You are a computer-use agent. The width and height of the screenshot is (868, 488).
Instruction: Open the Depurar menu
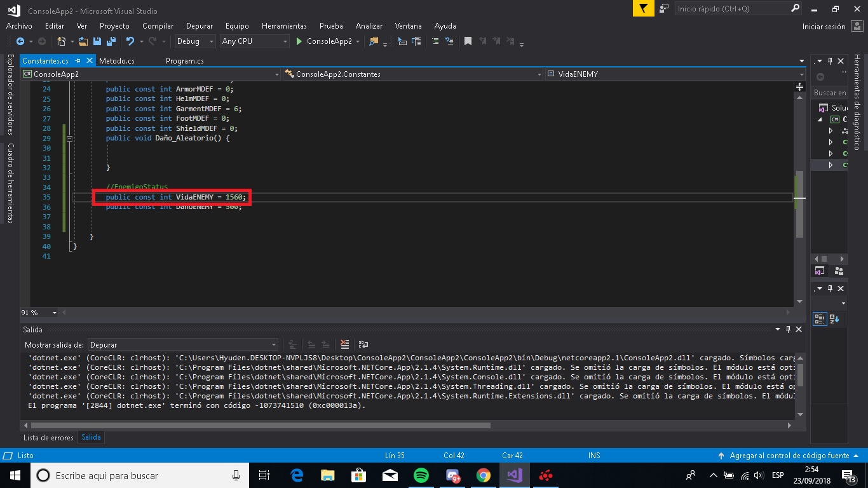coord(200,26)
